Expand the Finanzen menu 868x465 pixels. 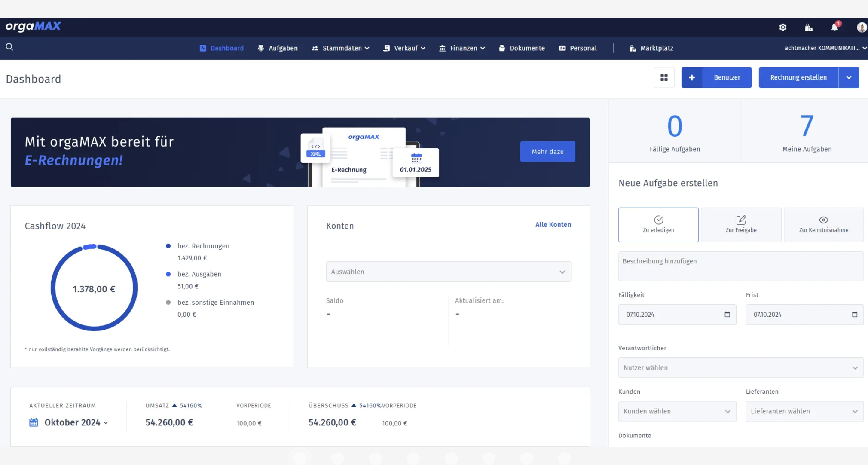[x=462, y=48]
